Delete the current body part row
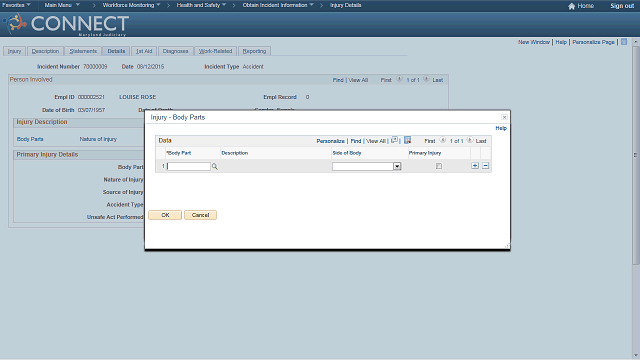The width and height of the screenshot is (640, 360). 485,166
